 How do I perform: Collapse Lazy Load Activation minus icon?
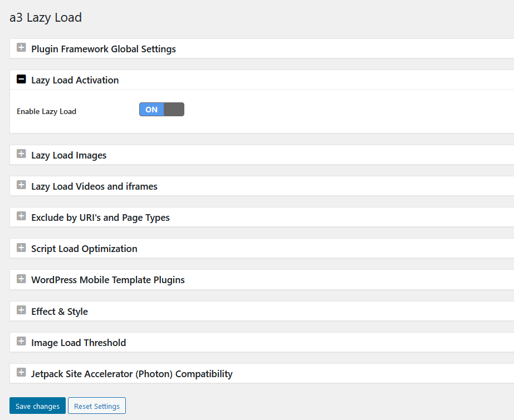tap(21, 79)
